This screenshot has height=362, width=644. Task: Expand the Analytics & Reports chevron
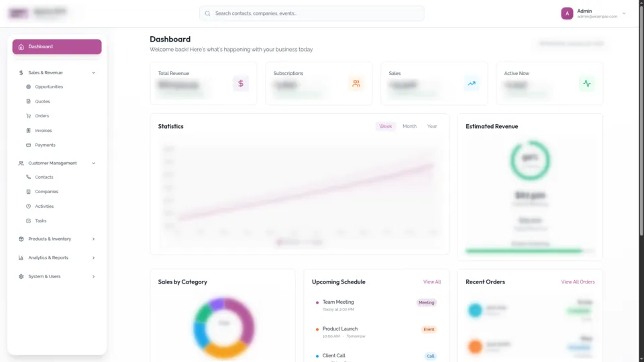(94, 257)
